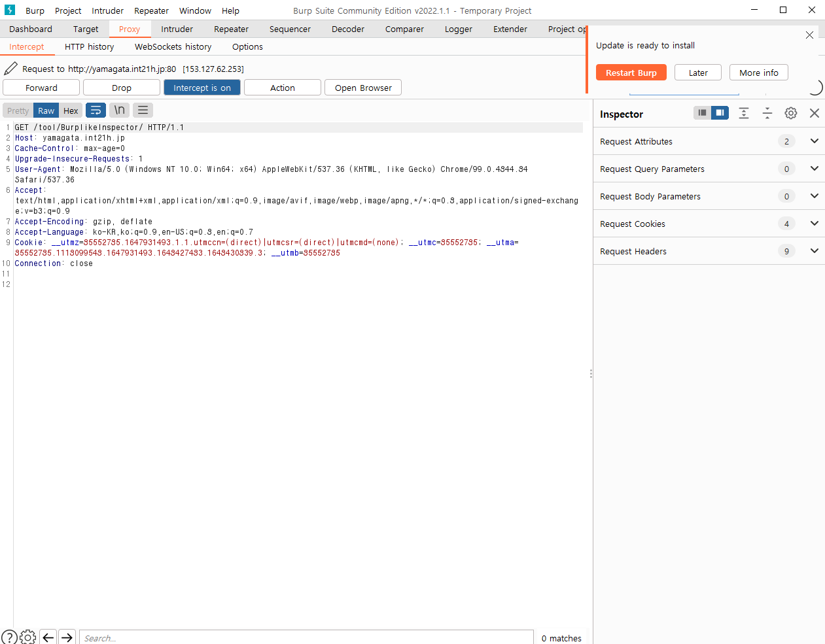Open the Intruder menu in menu bar
This screenshot has height=644, width=825.
(x=108, y=10)
